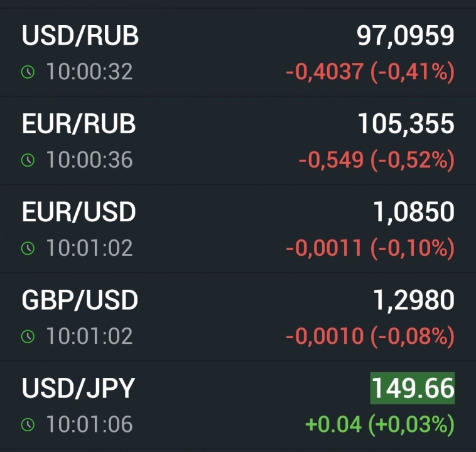476x452 pixels.
Task: Click the clock icon beside EUR/RUB time
Action: [x=28, y=160]
